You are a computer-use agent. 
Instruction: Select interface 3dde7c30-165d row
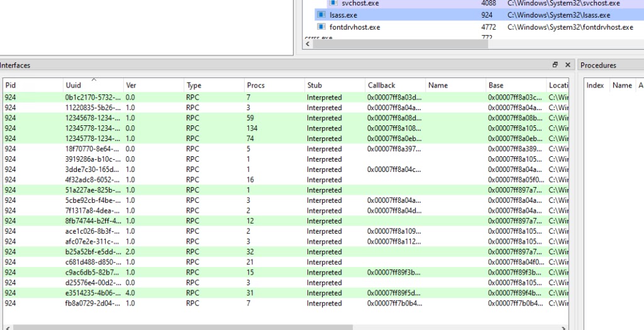pos(286,169)
